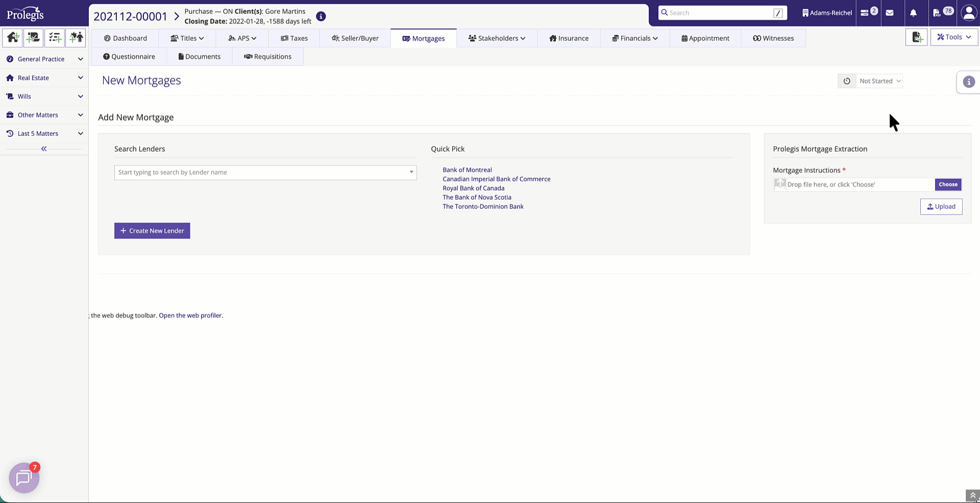Pick The Bank of Nova Scotia
Image resolution: width=980 pixels, height=503 pixels.
477,198
